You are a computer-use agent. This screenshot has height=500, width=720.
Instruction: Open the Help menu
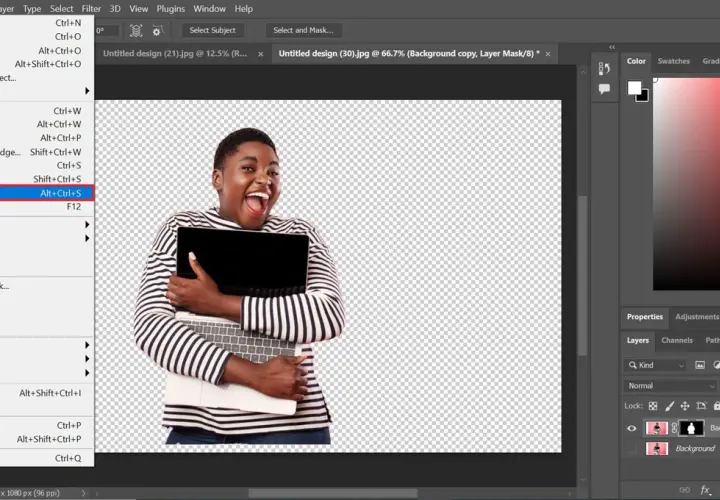coord(243,9)
